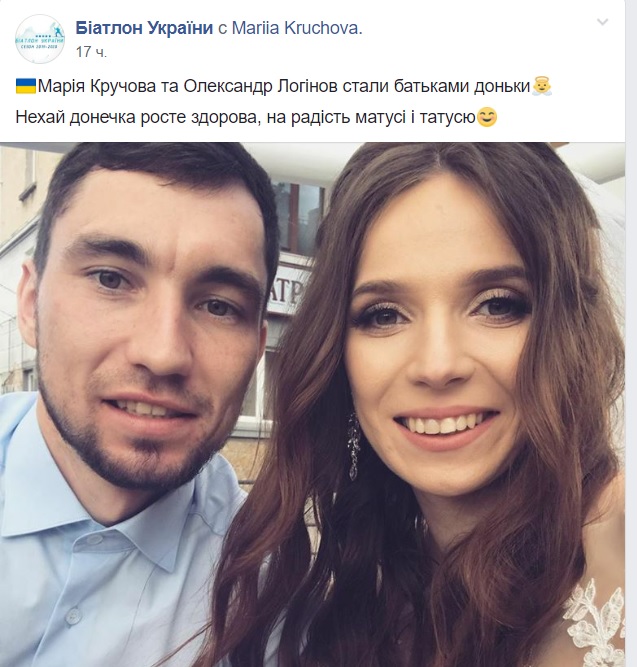Open the Біатлон України page avatar
637x667 pixels.
[x=40, y=39]
